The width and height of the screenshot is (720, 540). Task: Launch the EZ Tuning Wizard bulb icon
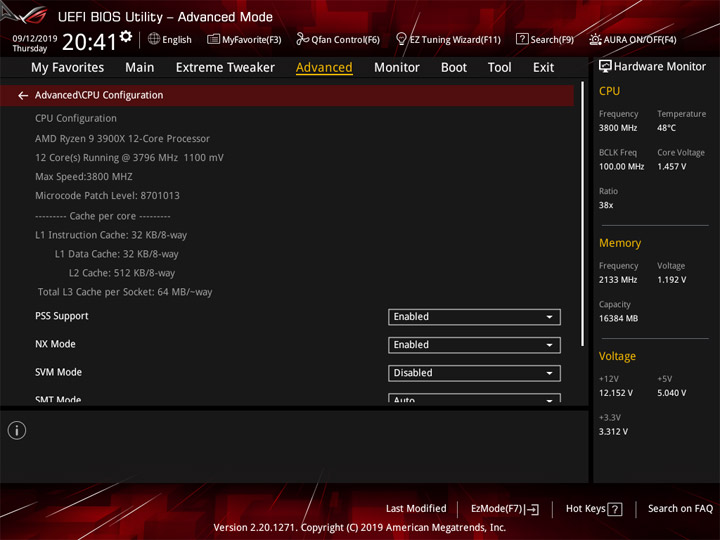401,39
